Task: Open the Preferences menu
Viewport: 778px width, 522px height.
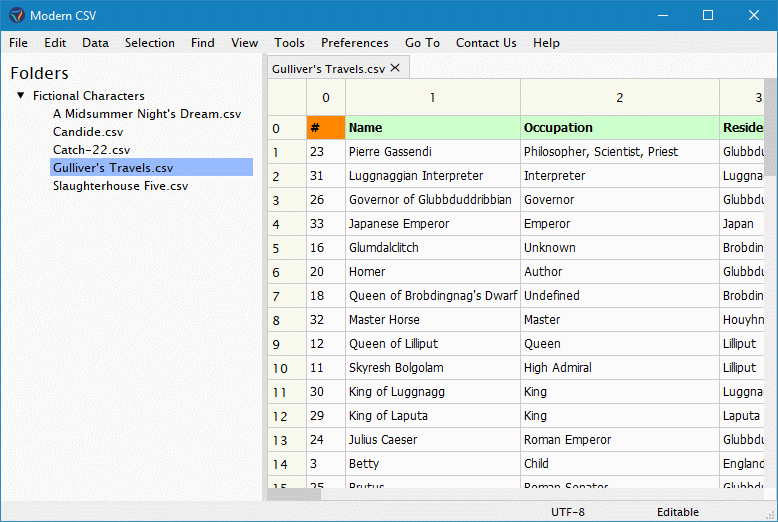Action: click(355, 43)
